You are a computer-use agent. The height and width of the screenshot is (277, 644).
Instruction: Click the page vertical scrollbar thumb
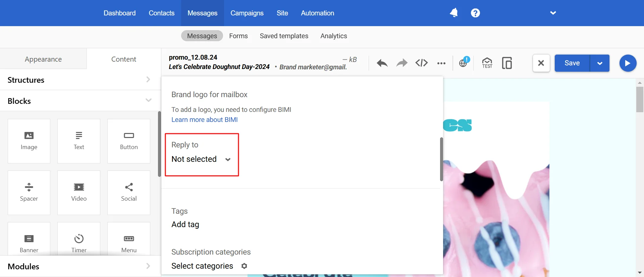(640, 99)
